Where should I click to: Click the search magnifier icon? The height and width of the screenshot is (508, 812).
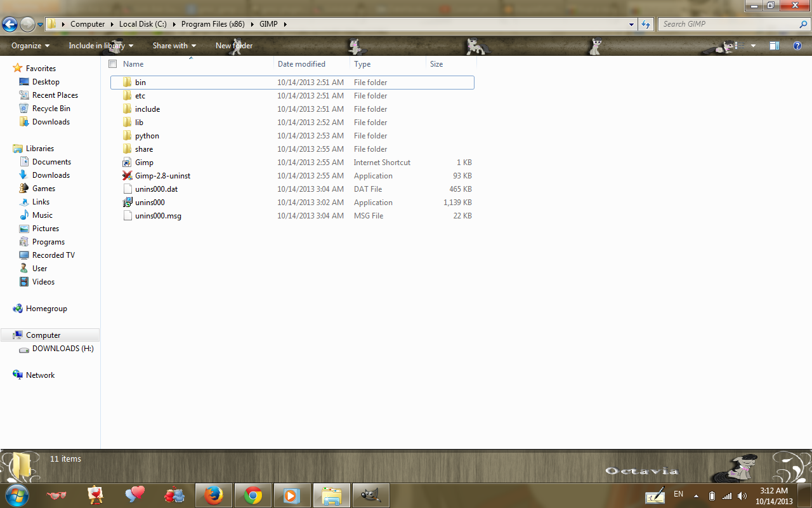[803, 24]
